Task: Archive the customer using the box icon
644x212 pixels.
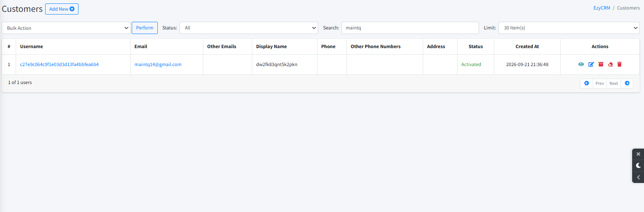Action: (601, 64)
